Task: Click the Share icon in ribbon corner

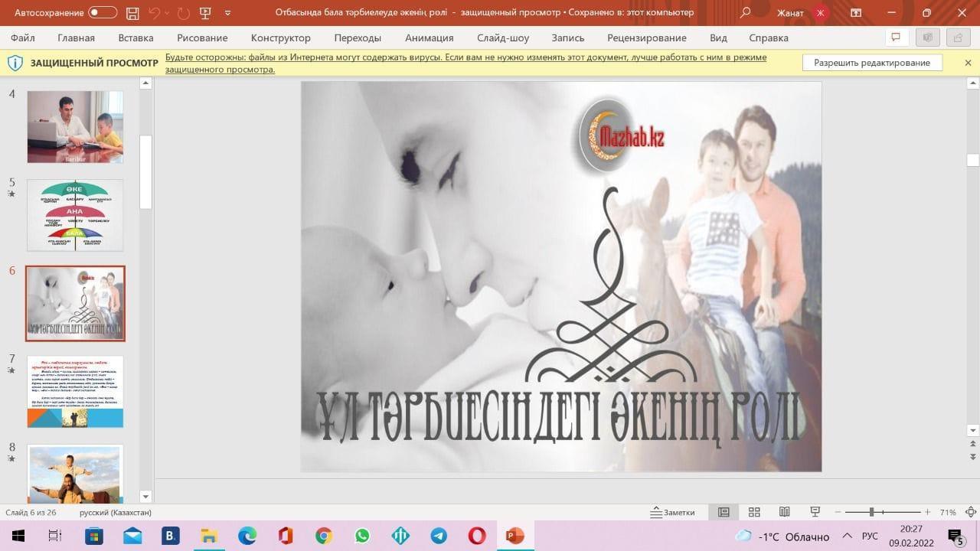Action: click(x=957, y=37)
